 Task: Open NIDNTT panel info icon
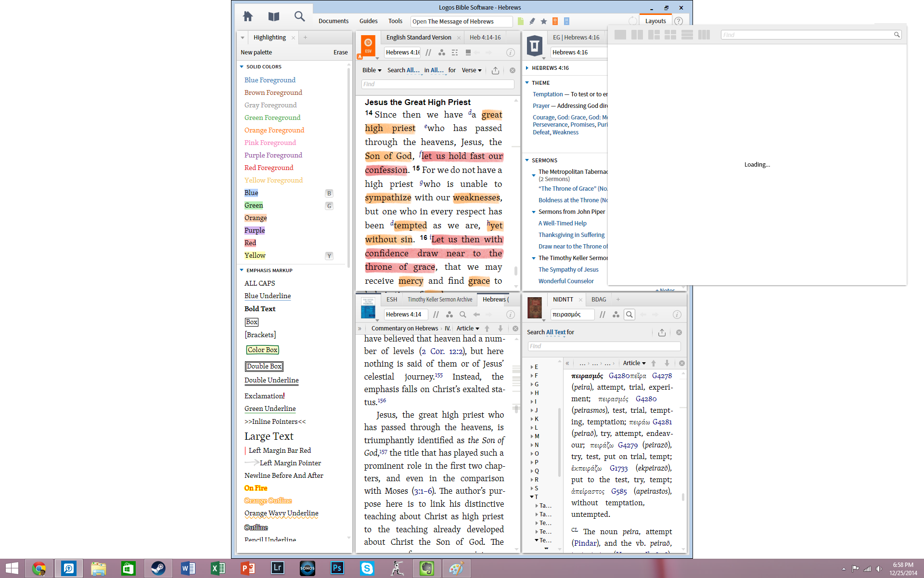tap(677, 315)
